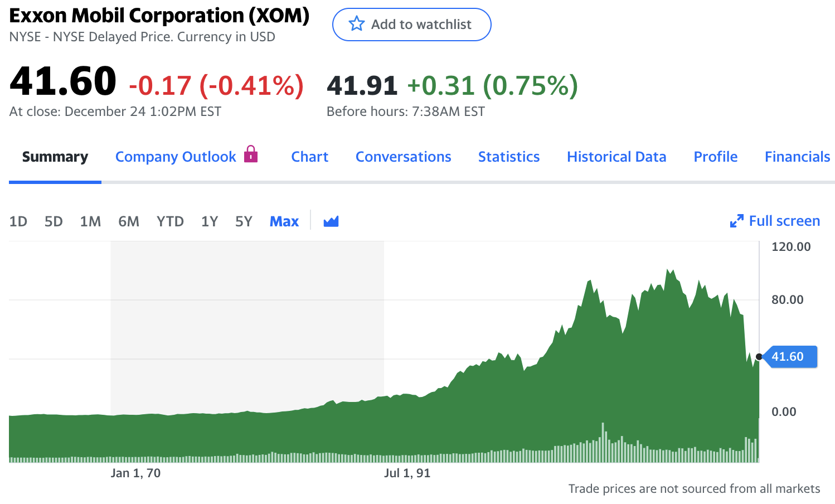Click the Full screen expand arrows icon
The width and height of the screenshot is (835, 504).
coord(736,221)
